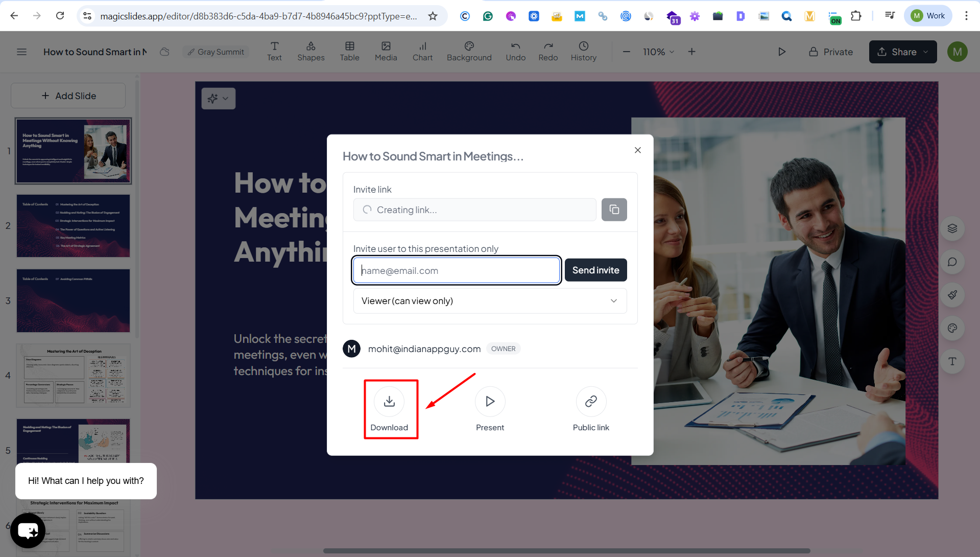The width and height of the screenshot is (980, 557).
Task: Open the Share dropdown button
Action: tap(903, 52)
